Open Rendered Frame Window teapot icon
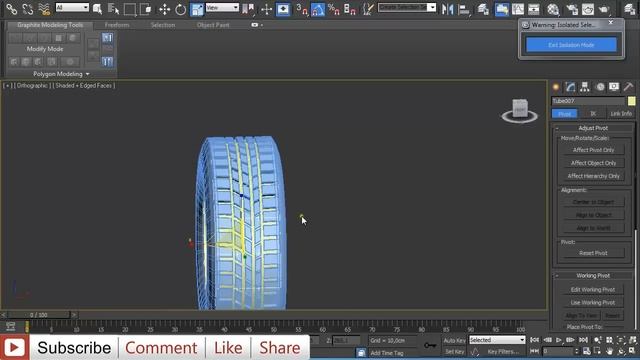 (588, 8)
